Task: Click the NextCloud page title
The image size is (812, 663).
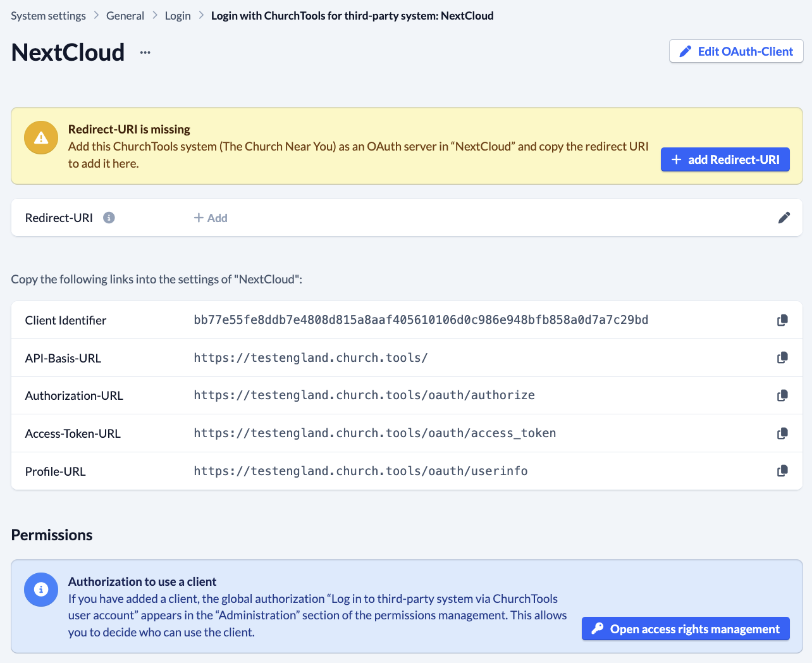Action: (68, 52)
